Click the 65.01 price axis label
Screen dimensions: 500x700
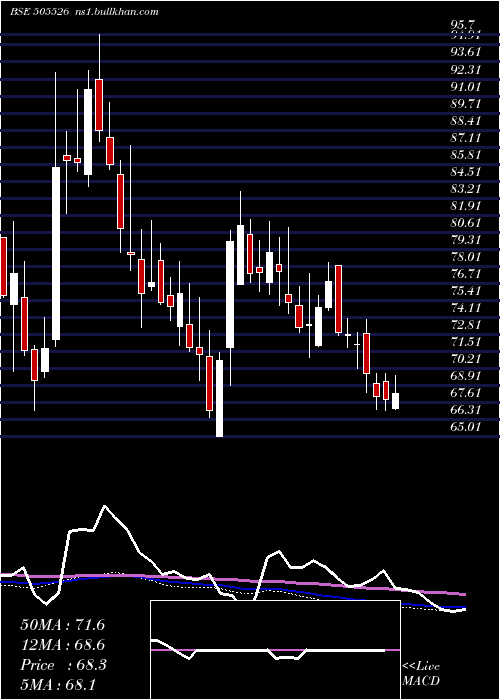pos(466,427)
